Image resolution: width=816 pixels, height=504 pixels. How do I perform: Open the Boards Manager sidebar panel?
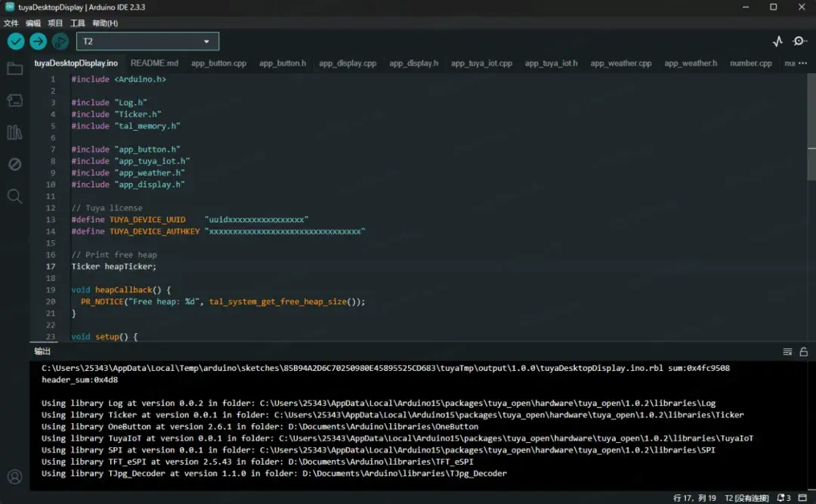point(14,100)
